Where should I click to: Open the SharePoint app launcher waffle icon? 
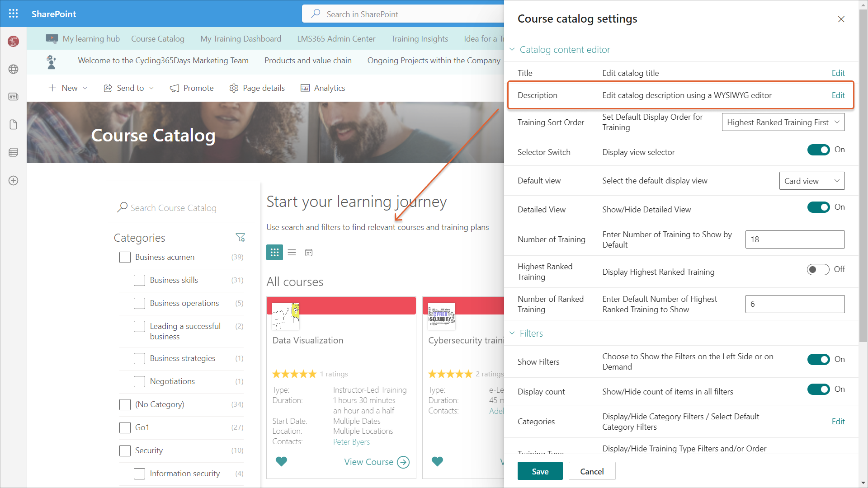coord(14,14)
